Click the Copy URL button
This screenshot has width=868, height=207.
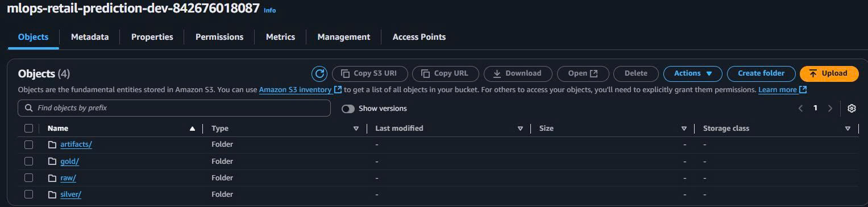[445, 73]
